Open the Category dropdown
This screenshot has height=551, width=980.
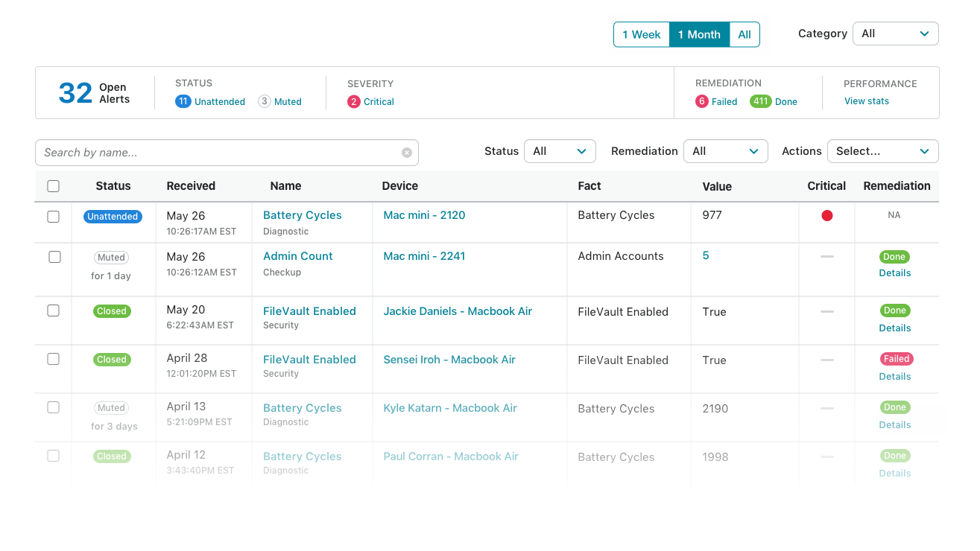[x=895, y=34]
